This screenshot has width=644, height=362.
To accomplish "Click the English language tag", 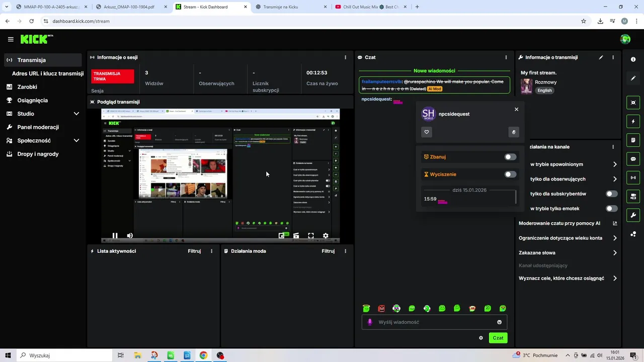I will point(544,90).
